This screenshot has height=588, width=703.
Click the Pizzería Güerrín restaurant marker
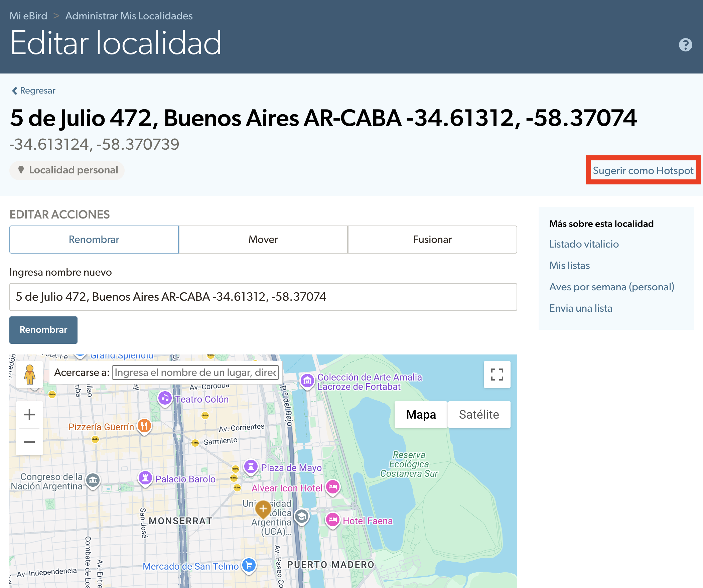point(144,426)
